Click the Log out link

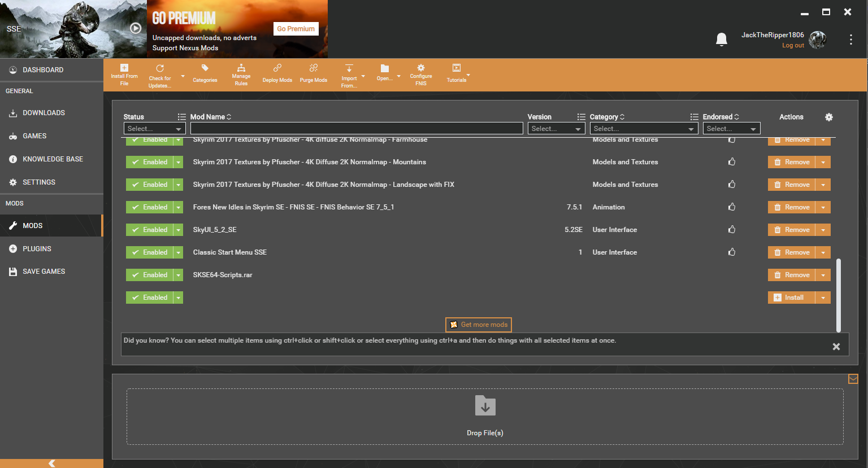[793, 46]
